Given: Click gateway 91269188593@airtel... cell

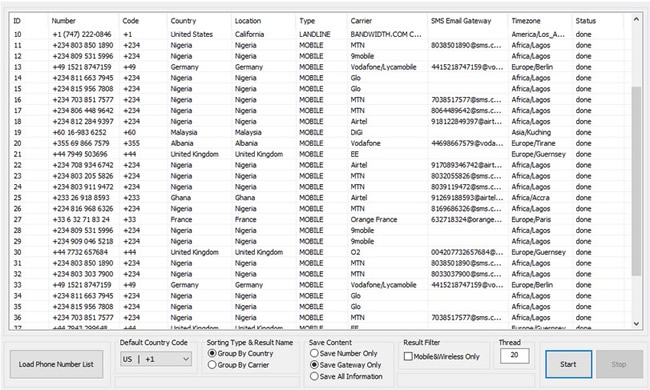Looking at the screenshot, I should point(467,198).
